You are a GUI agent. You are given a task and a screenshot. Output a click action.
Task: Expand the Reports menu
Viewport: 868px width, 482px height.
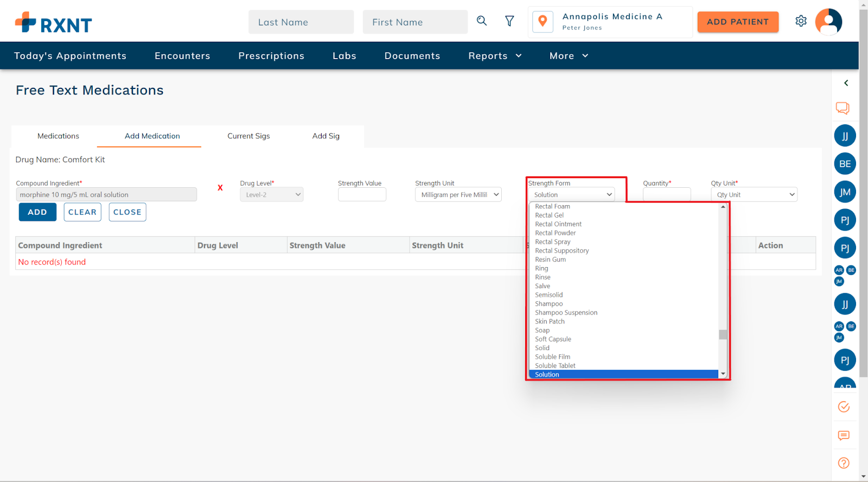click(495, 56)
